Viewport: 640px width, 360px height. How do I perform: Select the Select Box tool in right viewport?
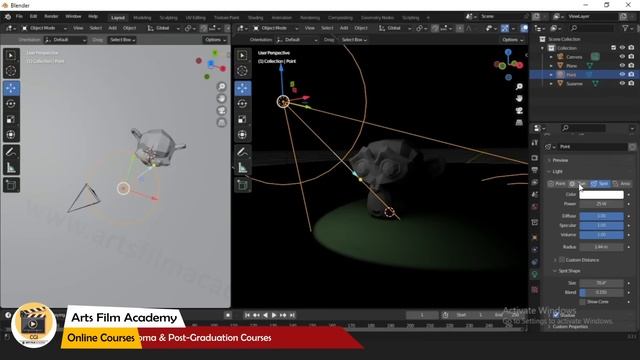pos(242,55)
